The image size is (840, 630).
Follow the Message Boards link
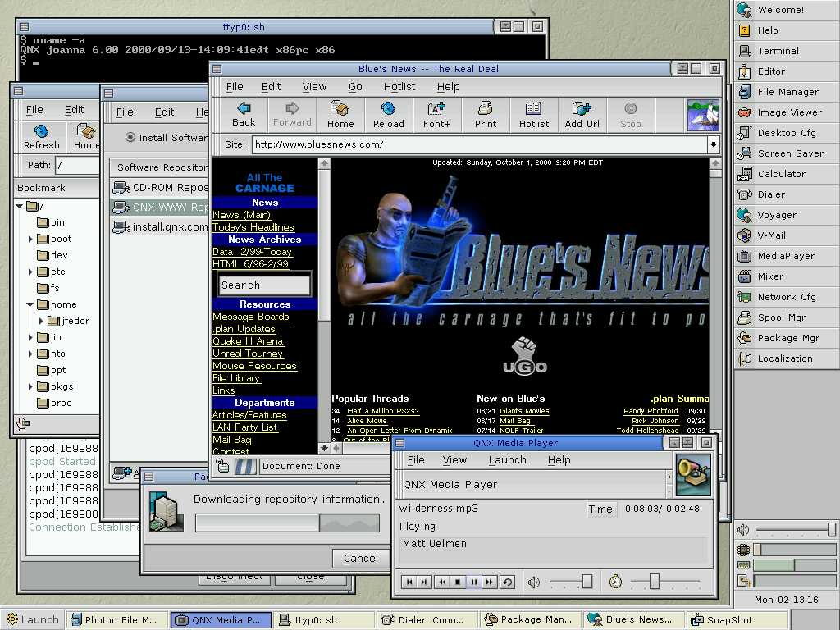coord(251,317)
